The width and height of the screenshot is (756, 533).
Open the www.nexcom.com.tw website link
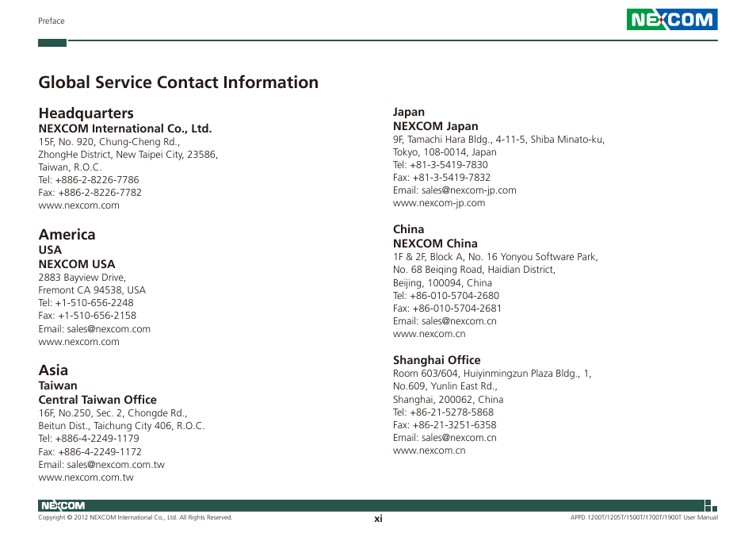86,477
